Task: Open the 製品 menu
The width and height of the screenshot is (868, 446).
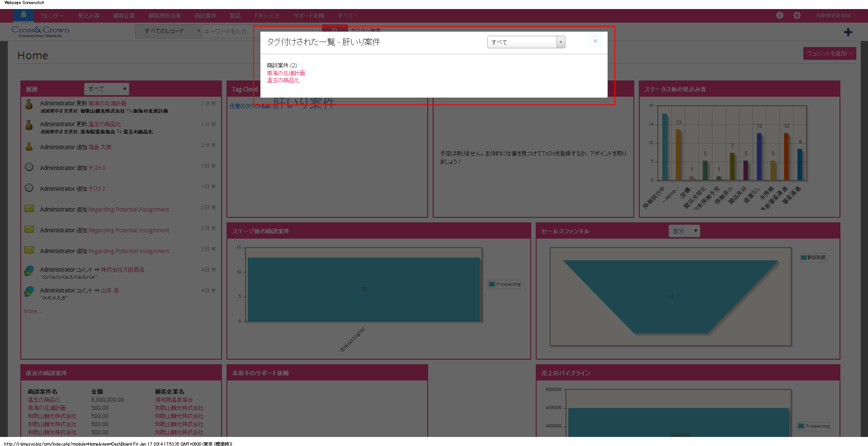Action: coord(235,16)
